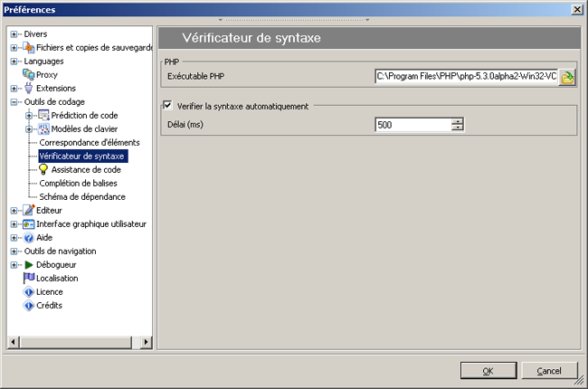Click the Localisation flag icon
This screenshot has width=588, height=389.
[x=28, y=278]
